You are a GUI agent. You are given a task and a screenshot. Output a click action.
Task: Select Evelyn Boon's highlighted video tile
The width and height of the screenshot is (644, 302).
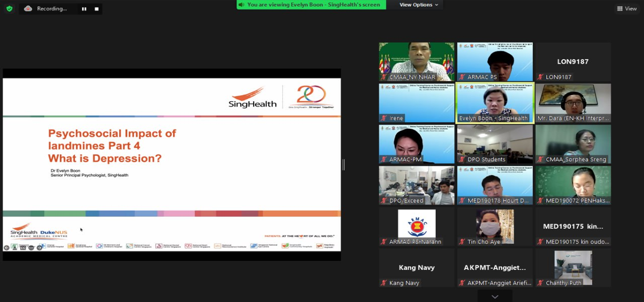coord(495,102)
